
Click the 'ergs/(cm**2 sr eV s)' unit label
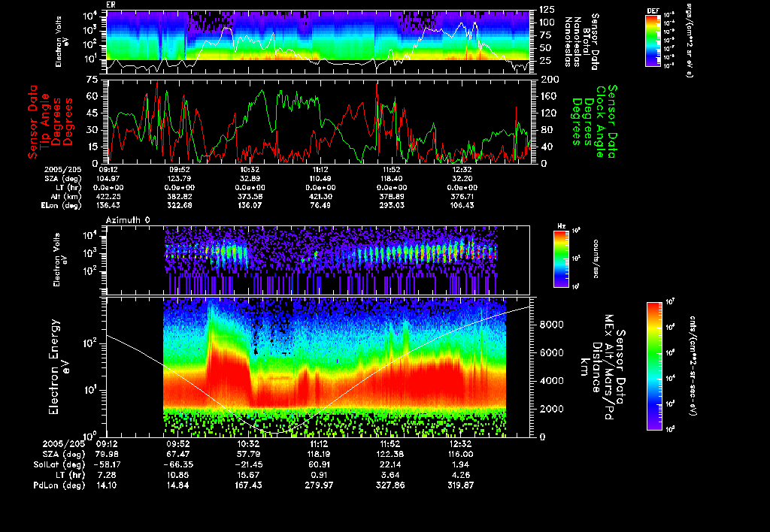pos(689,41)
